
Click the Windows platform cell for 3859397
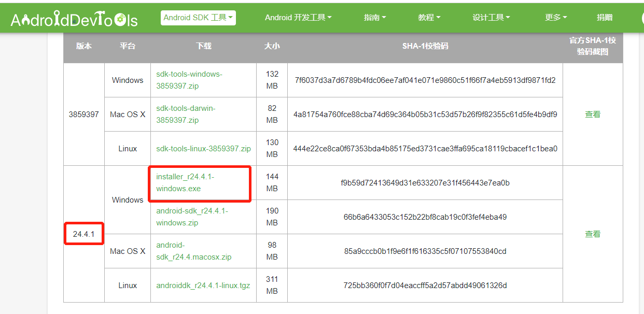coord(128,80)
